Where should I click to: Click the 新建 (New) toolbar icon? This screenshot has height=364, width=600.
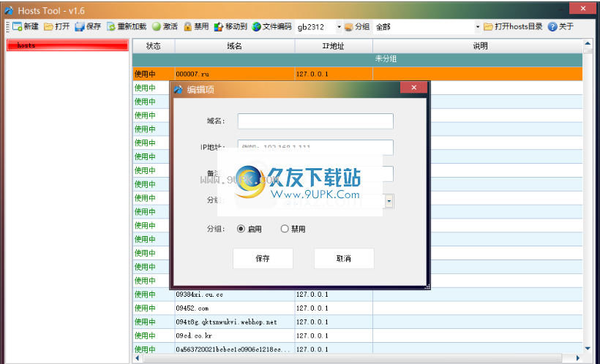18,26
